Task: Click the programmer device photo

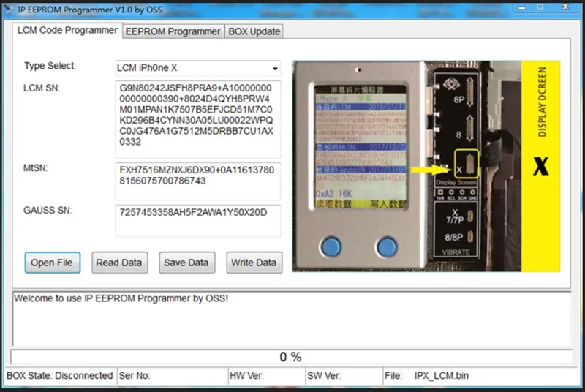Action: pos(426,166)
